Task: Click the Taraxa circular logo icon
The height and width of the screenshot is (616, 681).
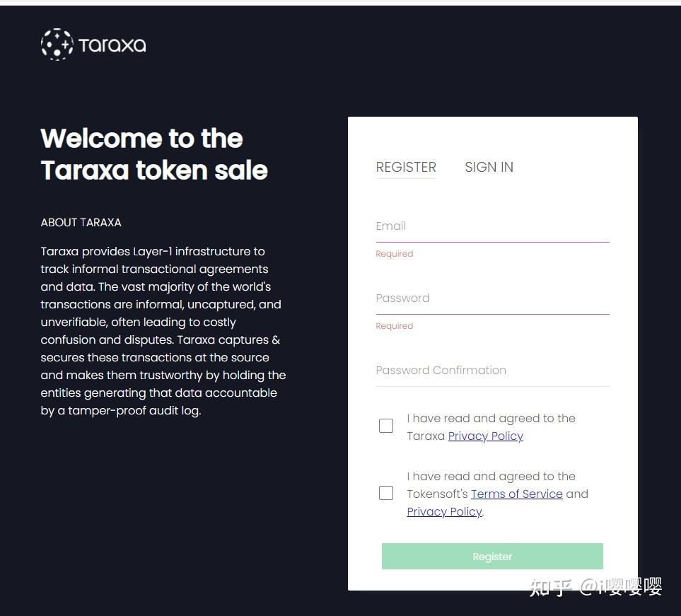Action: (x=57, y=45)
